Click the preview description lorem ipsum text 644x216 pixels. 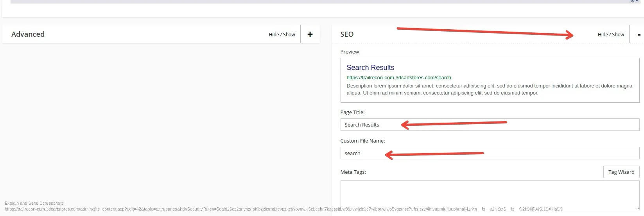coord(489,89)
